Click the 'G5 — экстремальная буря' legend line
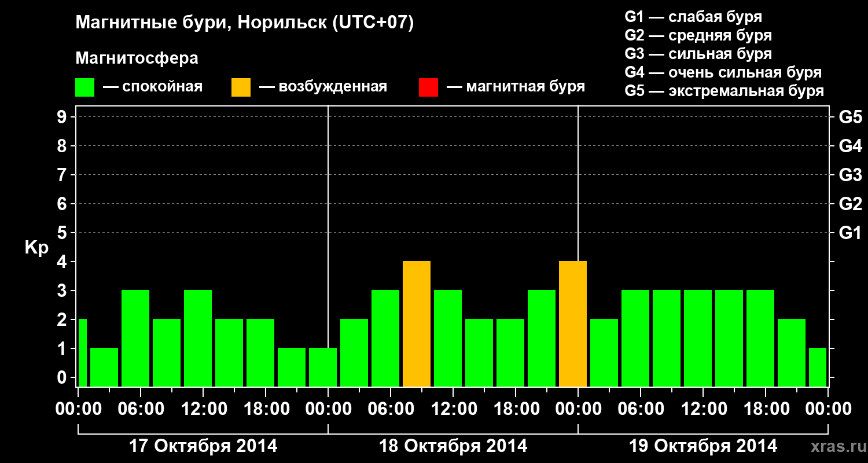The height and width of the screenshot is (463, 868). coord(724,91)
